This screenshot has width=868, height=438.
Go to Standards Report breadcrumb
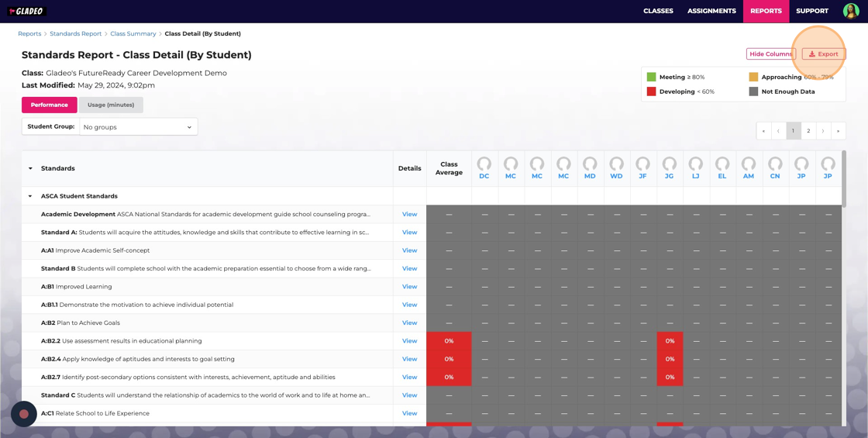(x=76, y=34)
